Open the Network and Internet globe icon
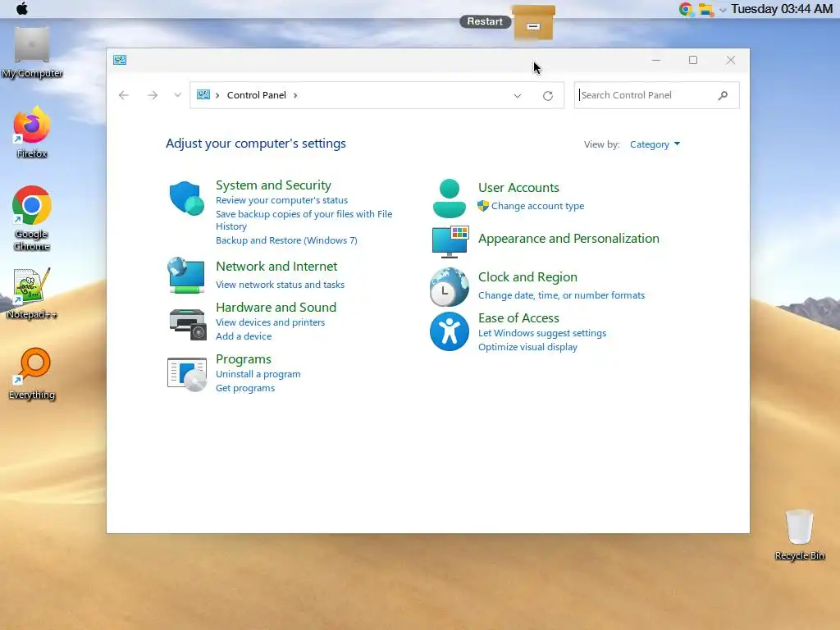The image size is (840, 630). 186,275
